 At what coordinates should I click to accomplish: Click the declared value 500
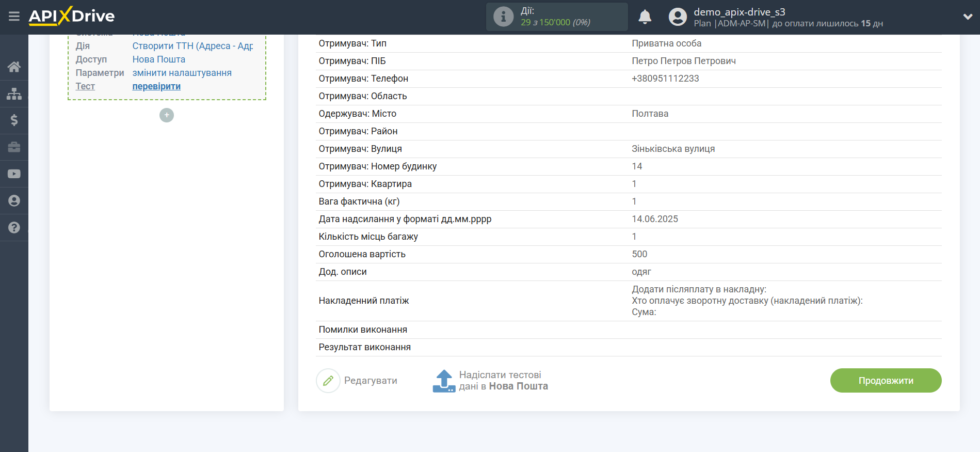[639, 254]
